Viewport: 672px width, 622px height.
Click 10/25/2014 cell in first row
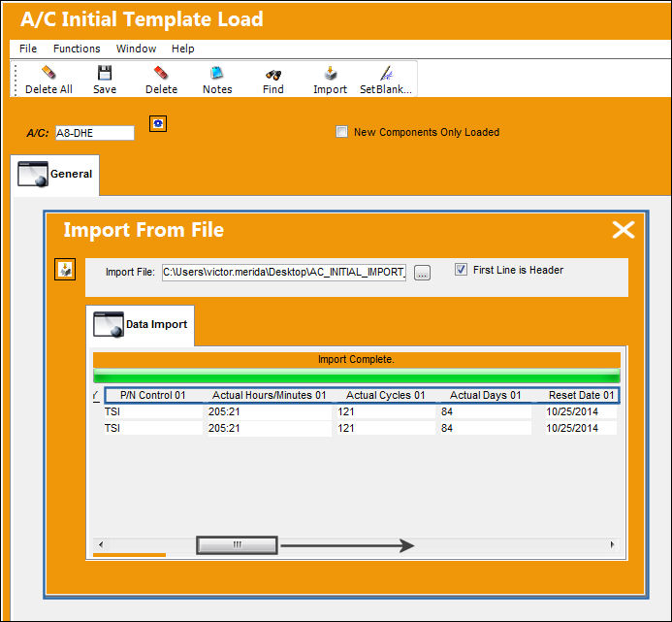(580, 411)
